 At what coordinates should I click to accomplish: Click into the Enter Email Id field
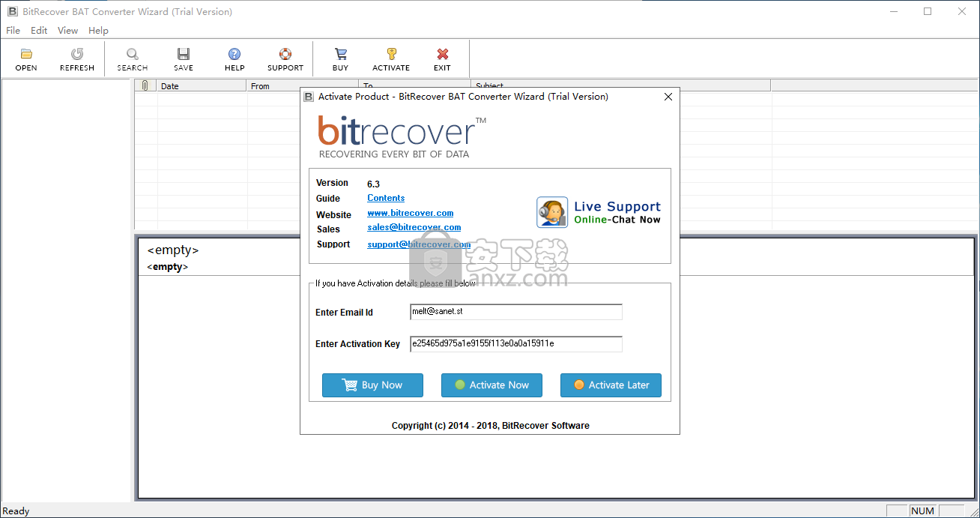515,311
